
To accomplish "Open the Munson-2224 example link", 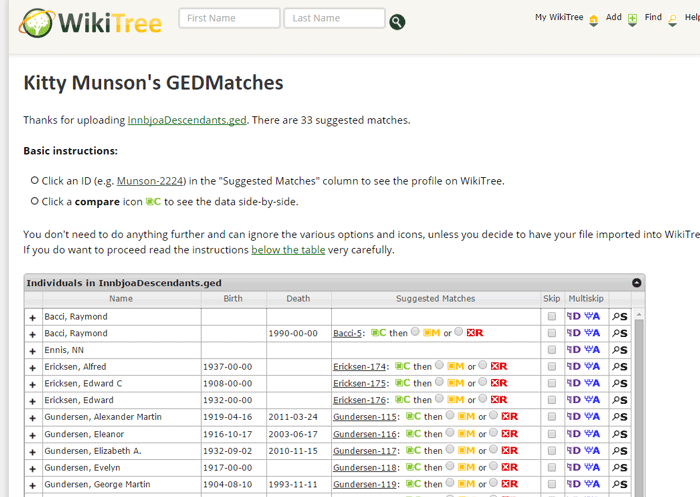I will coord(150,181).
